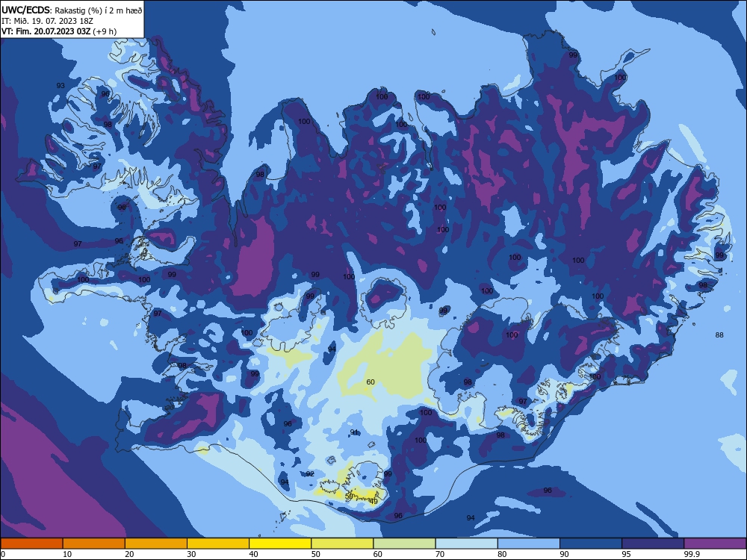The width and height of the screenshot is (747, 560).
Task: Click the orange 10–20 legend swatch
Action: point(94,544)
